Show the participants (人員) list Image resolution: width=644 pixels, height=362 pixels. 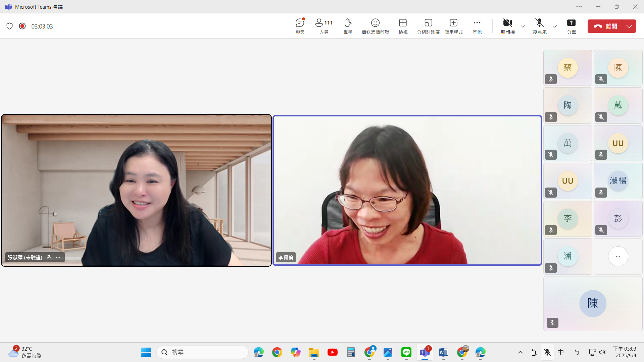tap(324, 26)
